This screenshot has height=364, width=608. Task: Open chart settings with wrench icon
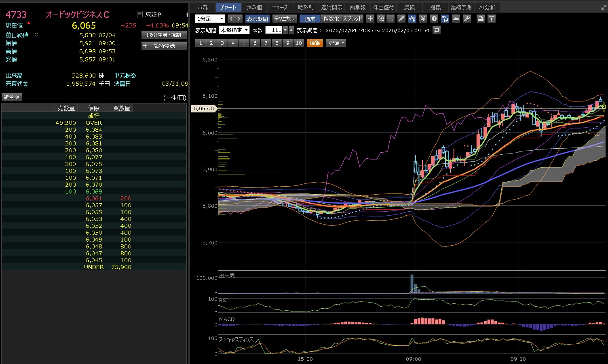pyautogui.click(x=467, y=19)
